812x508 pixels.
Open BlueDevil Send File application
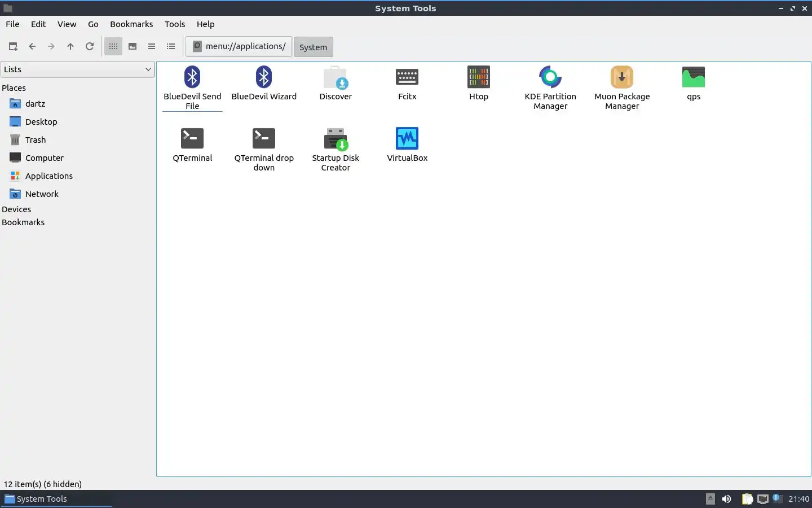tap(192, 87)
